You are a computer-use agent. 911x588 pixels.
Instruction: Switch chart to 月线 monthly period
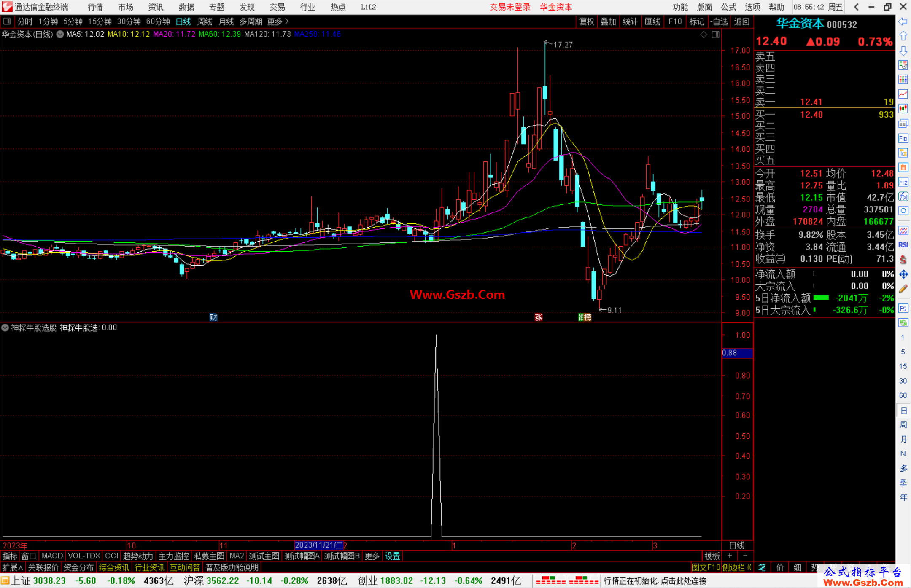[x=226, y=21]
